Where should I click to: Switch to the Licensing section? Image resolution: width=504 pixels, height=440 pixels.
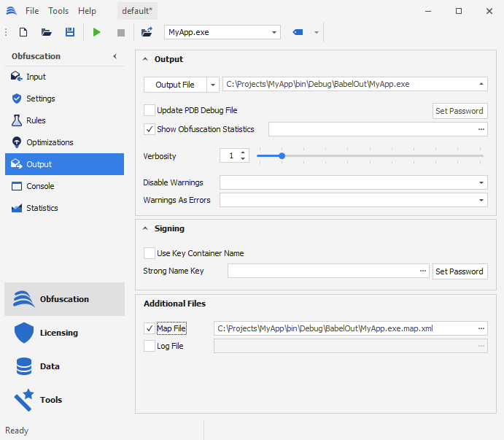[58, 333]
